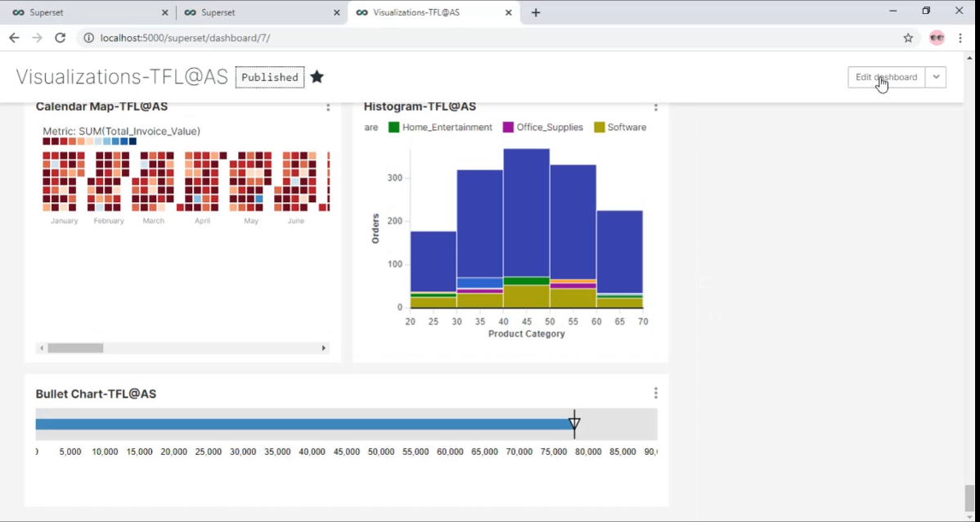980x522 pixels.
Task: Click the Edit dashboard button
Action: click(x=886, y=77)
